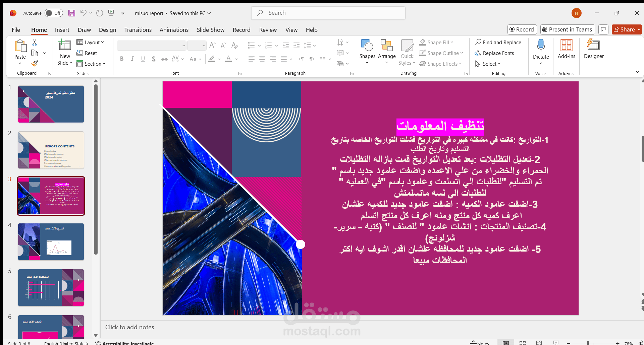Switch to the Design tab

pos(108,30)
